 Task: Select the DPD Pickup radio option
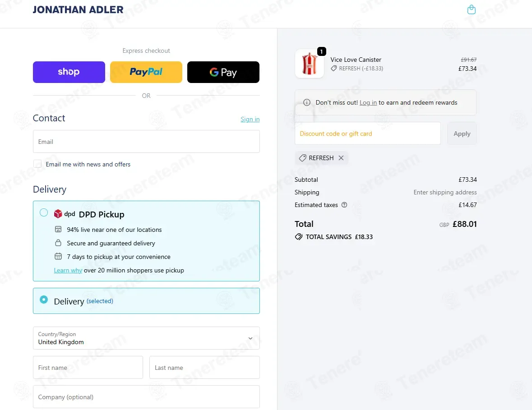click(44, 212)
